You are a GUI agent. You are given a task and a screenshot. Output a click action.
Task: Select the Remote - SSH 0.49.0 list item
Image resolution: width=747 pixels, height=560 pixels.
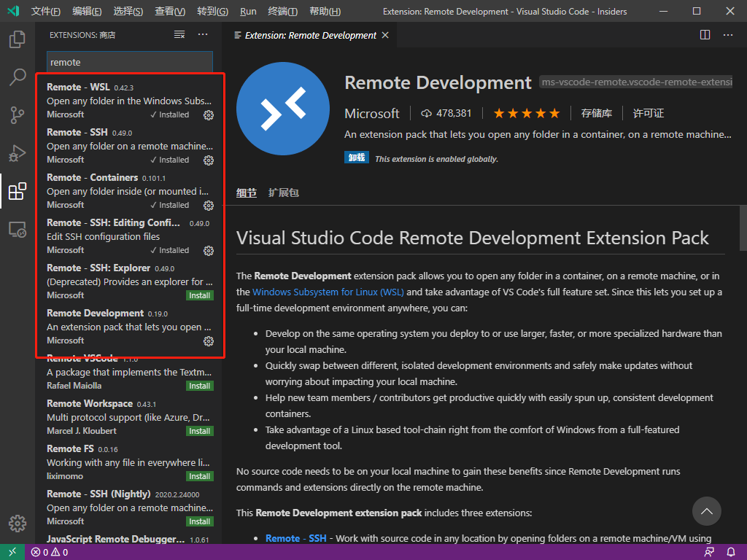pos(130,146)
